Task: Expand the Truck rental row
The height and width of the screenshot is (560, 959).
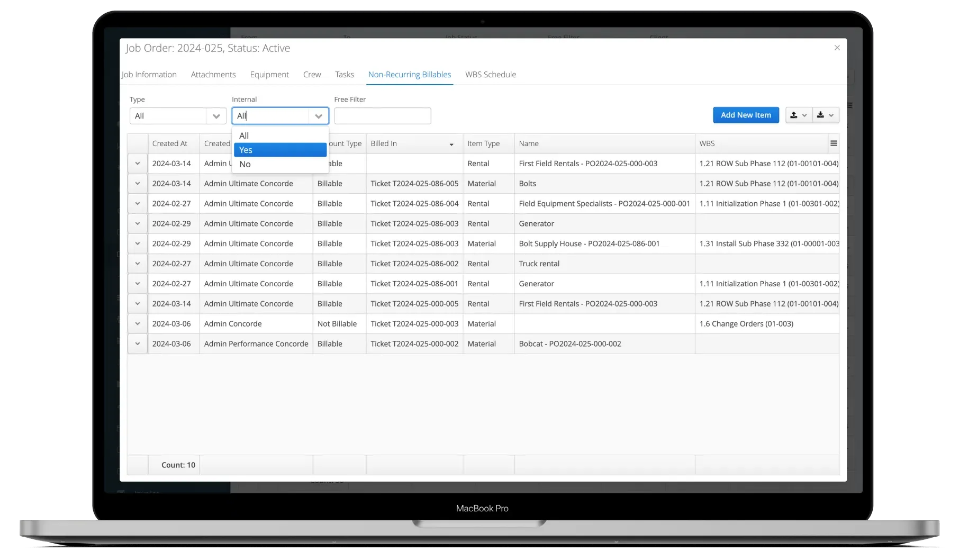Action: (x=137, y=263)
